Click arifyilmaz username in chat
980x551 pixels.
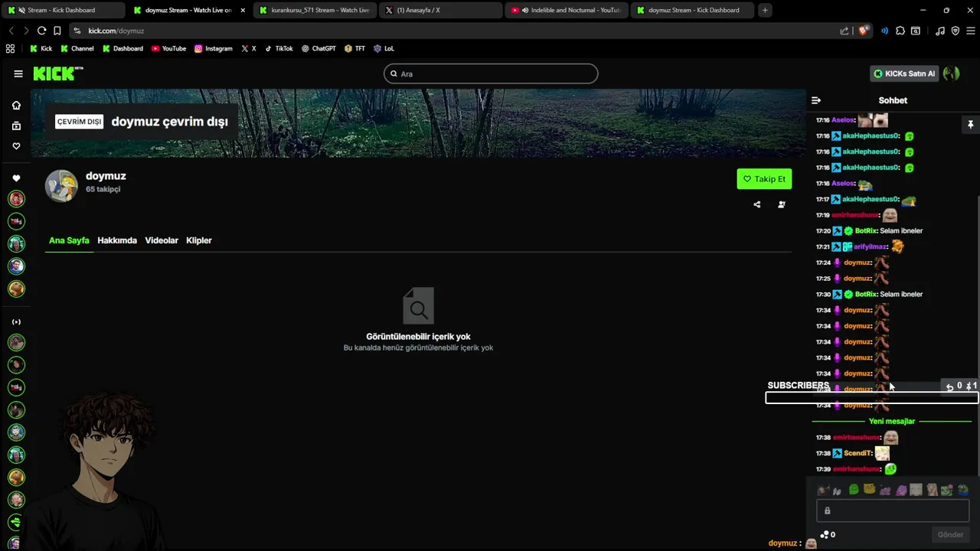point(871,246)
